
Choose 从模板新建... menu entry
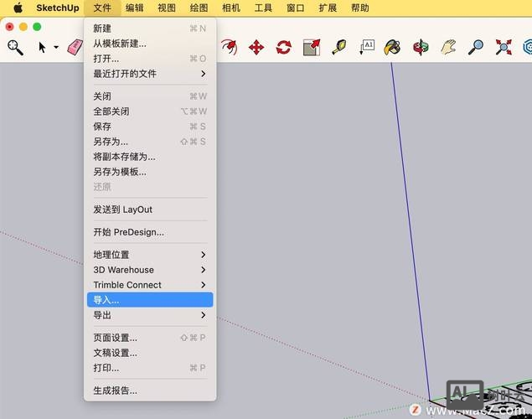[150, 44]
